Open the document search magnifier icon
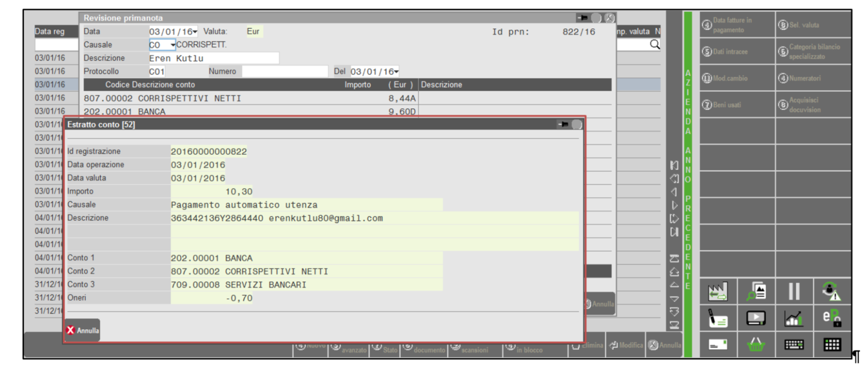The image size is (868, 373). 755,292
